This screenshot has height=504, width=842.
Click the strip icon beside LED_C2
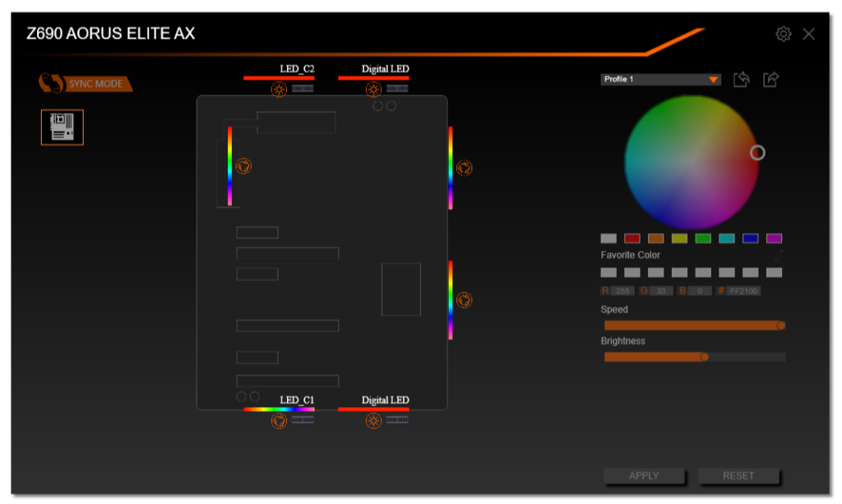pos(303,89)
